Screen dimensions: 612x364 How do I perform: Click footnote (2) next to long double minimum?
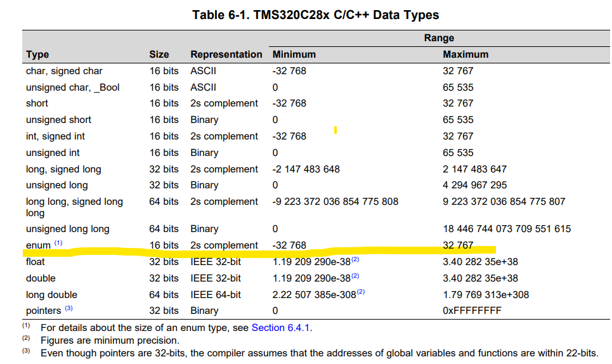point(361,292)
